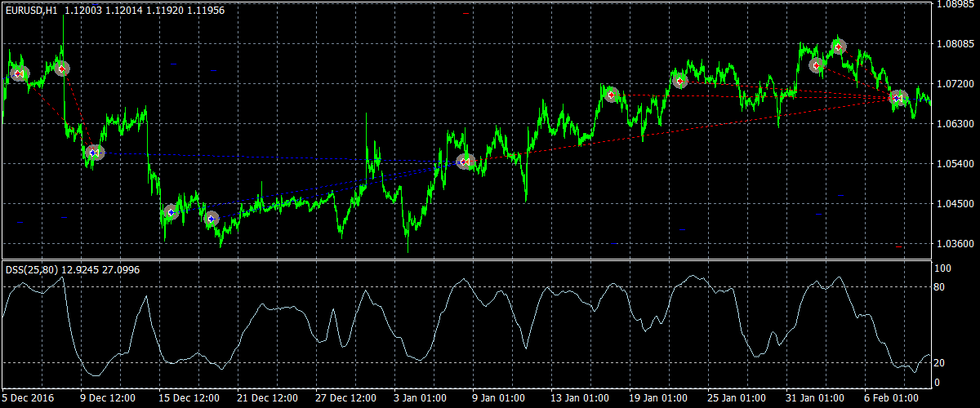Select the 9 Dec 12:00 time label
This screenshot has width=980, height=408.
[x=108, y=398]
